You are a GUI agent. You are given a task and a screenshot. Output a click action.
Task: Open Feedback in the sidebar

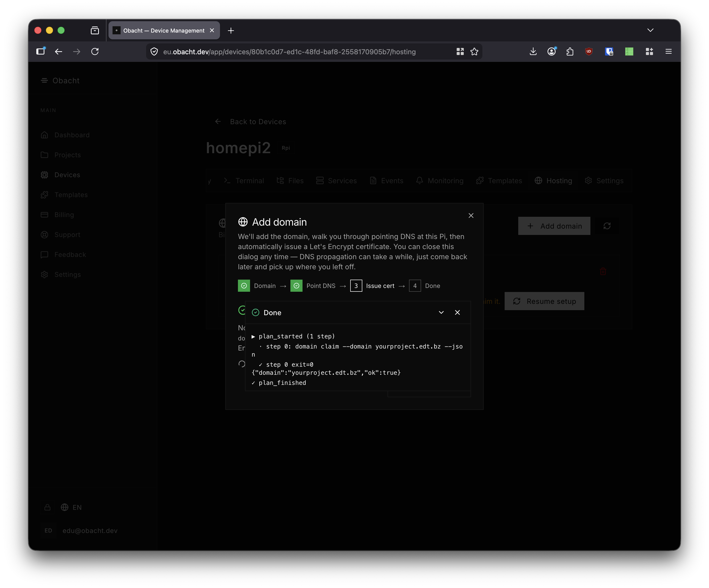pyautogui.click(x=64, y=254)
